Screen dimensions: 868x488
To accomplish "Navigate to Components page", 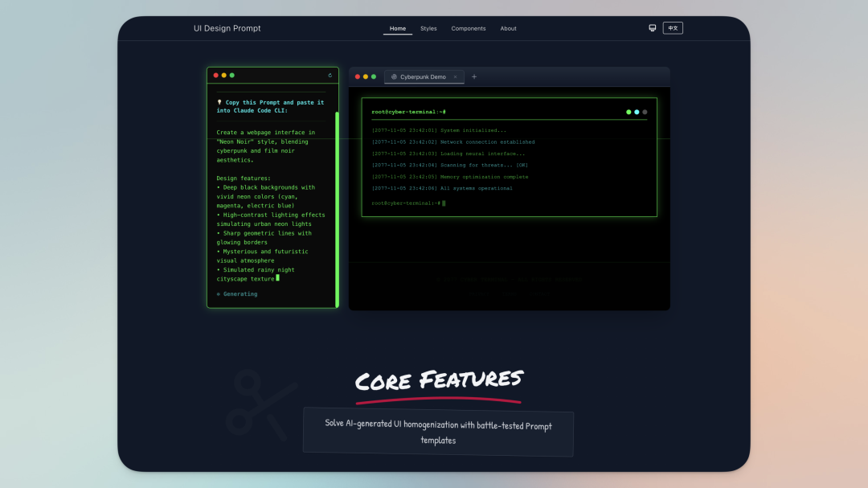I will (x=469, y=29).
